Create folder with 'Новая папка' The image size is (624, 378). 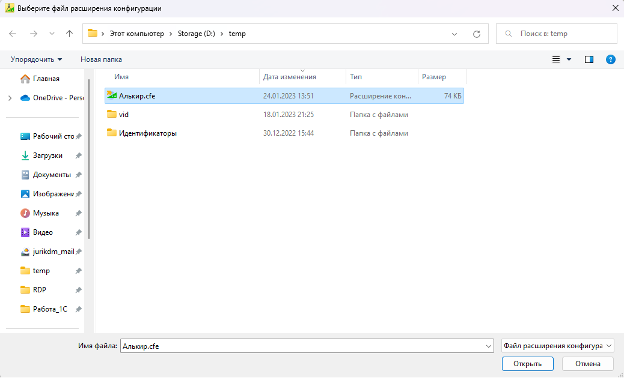click(101, 59)
